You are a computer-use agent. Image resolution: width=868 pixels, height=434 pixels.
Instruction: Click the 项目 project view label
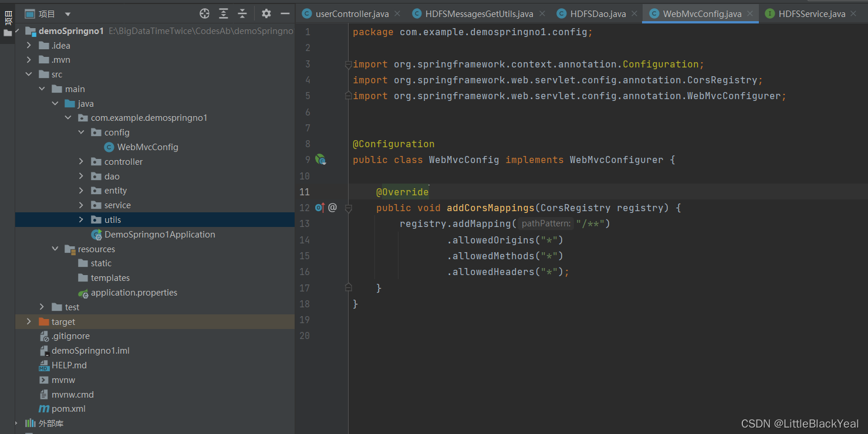(46, 14)
